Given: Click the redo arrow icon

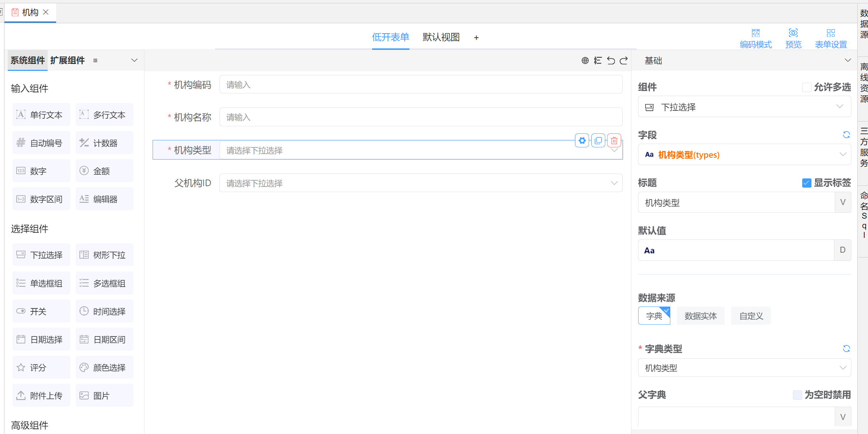Looking at the screenshot, I should (x=624, y=61).
